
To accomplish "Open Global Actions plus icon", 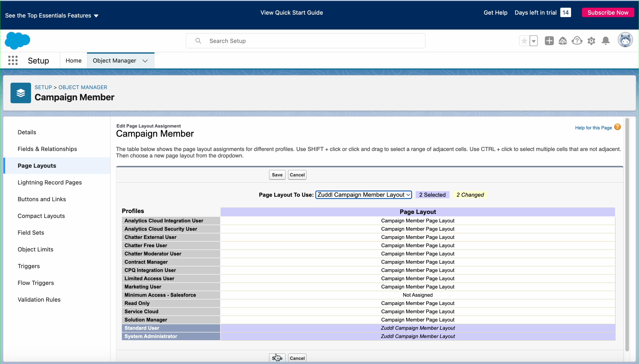I will 549,41.
